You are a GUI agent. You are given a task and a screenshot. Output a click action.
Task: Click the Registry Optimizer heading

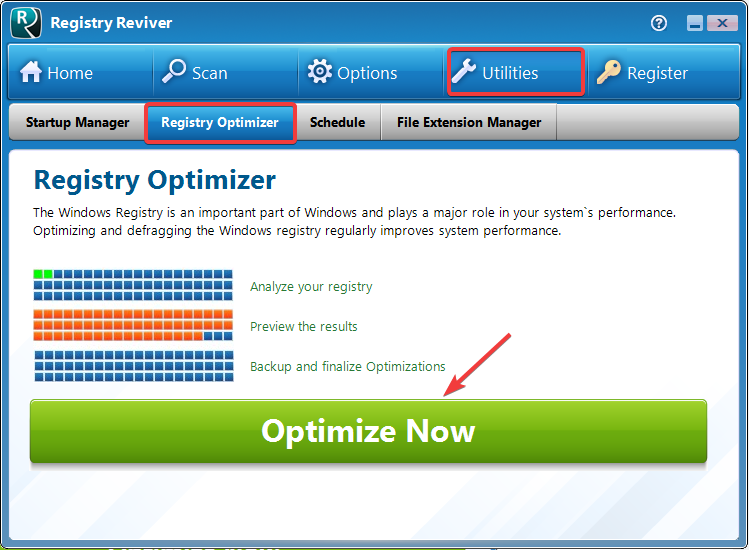[x=155, y=180]
